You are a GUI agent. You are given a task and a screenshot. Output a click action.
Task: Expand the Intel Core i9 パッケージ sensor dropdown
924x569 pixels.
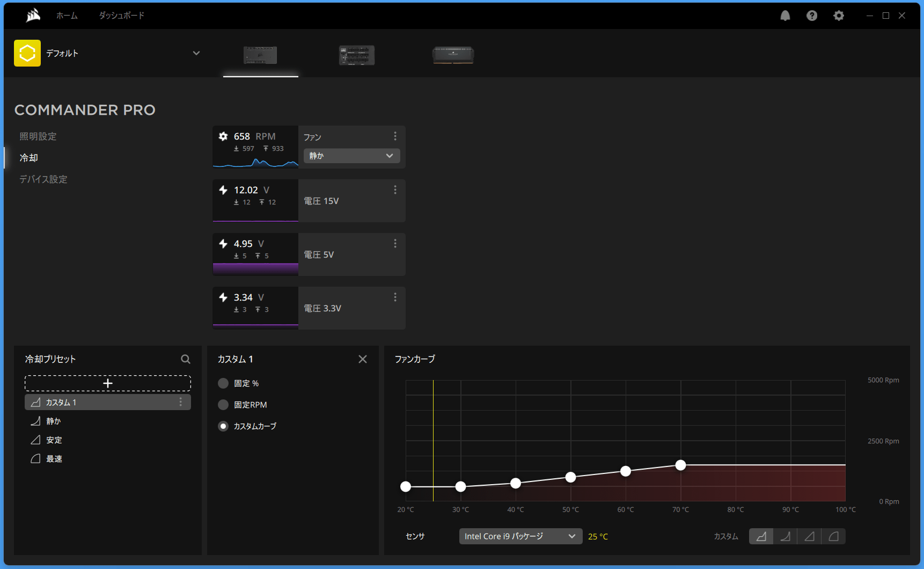(x=520, y=536)
